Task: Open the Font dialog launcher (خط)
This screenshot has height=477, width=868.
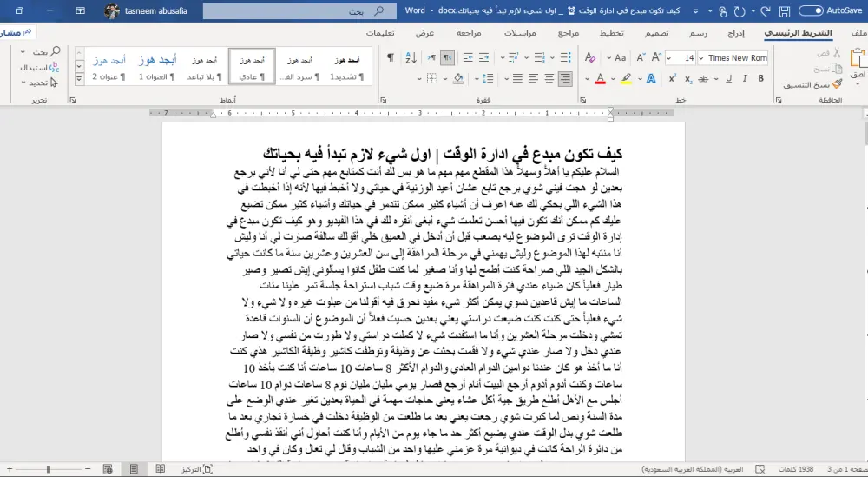Action: (x=583, y=100)
